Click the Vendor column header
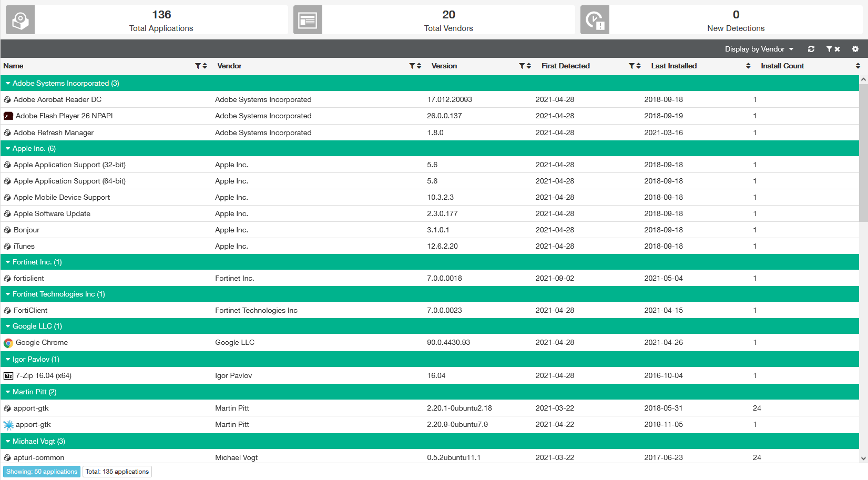 click(x=229, y=66)
